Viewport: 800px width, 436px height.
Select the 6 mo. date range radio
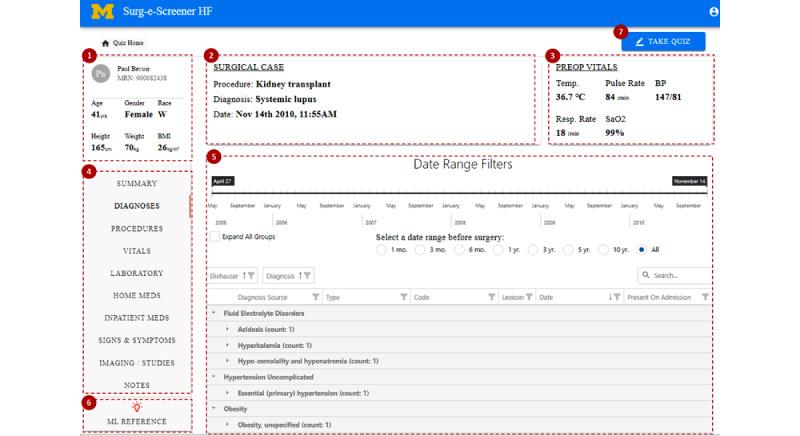click(x=459, y=250)
